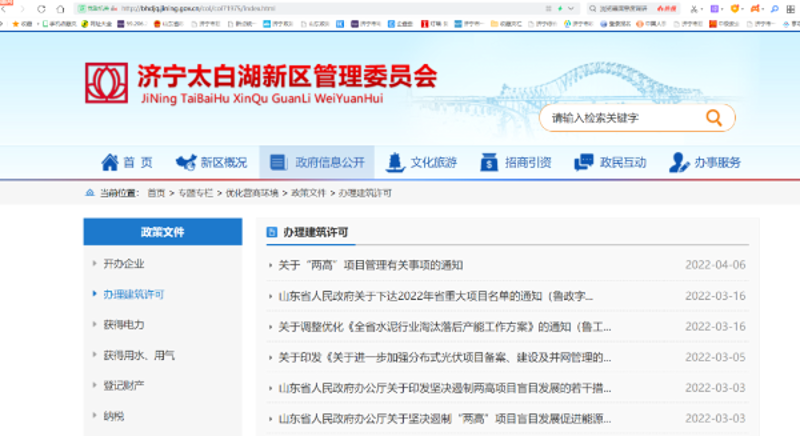The height and width of the screenshot is (436, 800).
Task: Click the 政策文件 sidebar header
Action: pyautogui.click(x=163, y=232)
